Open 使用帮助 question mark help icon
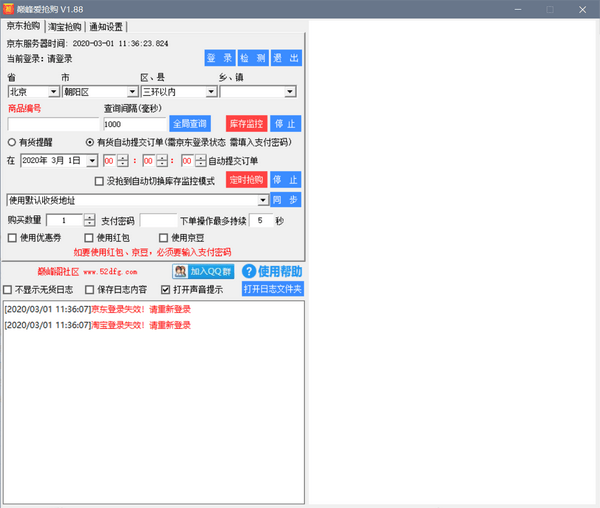600x508 pixels. coord(249,271)
